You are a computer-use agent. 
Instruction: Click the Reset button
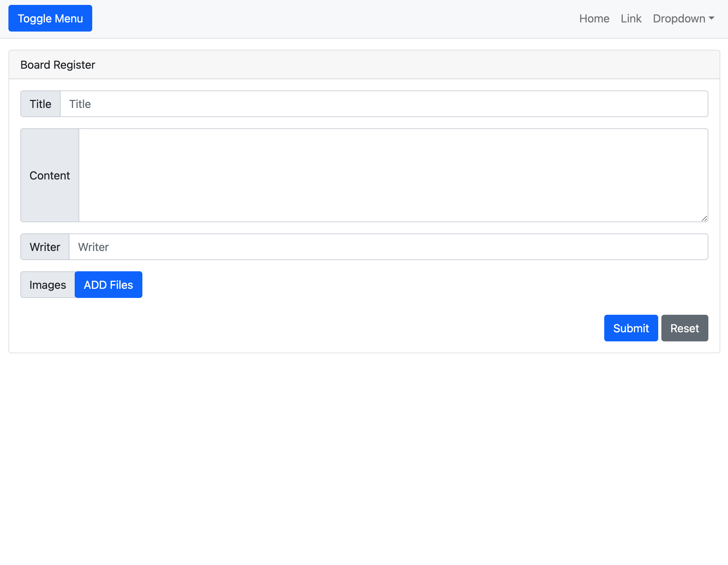point(684,328)
